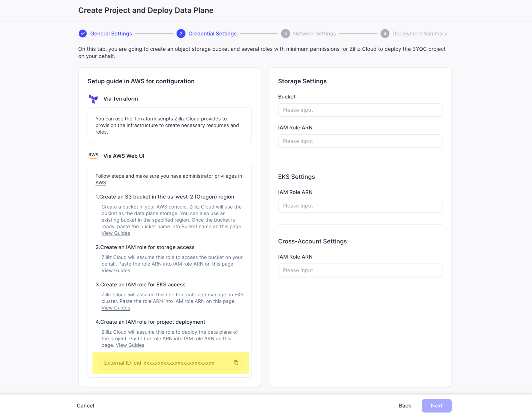Open View Guides for storage access role
The width and height of the screenshot is (532, 417).
(116, 270)
